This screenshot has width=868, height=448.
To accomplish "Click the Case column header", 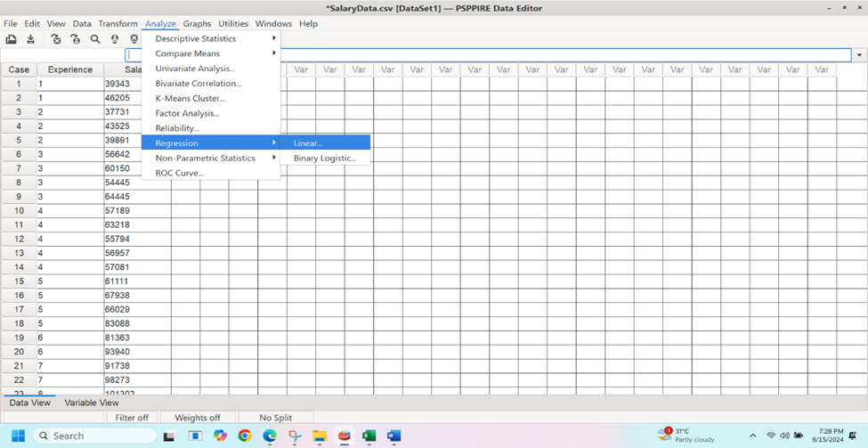I will click(19, 69).
